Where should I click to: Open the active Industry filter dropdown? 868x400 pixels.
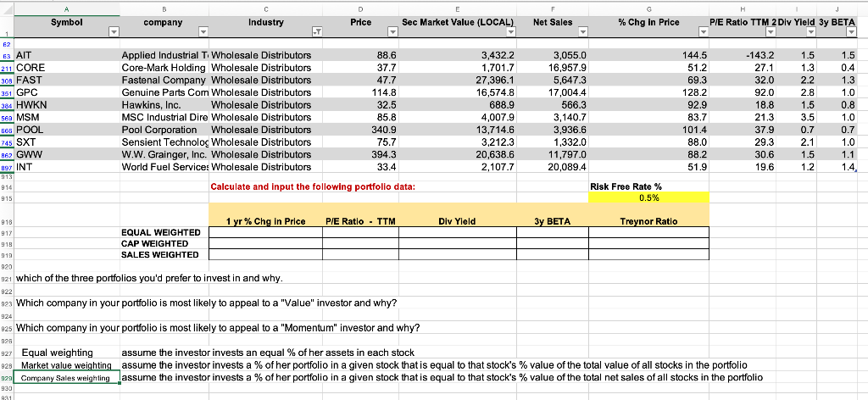317,33
